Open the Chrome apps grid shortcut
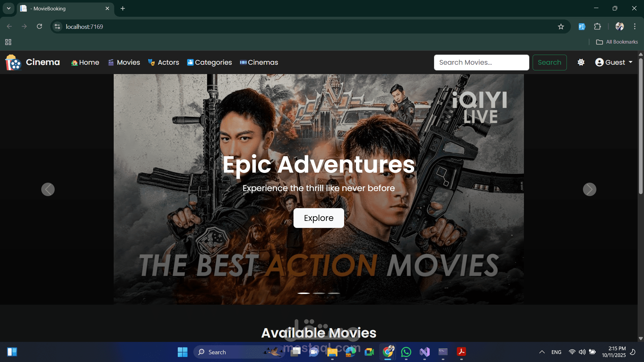644x362 pixels. point(8,42)
